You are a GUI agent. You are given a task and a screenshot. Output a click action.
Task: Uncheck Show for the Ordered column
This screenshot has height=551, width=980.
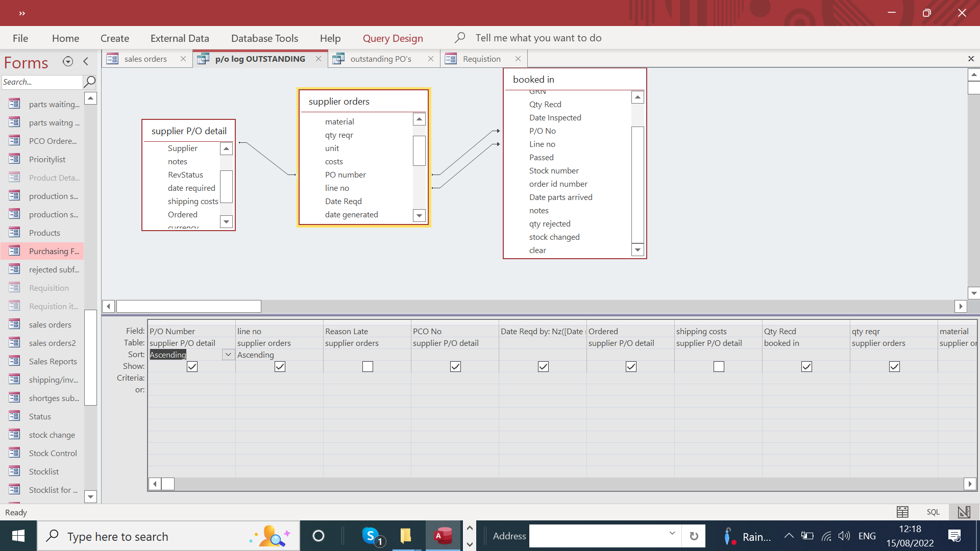tap(631, 366)
